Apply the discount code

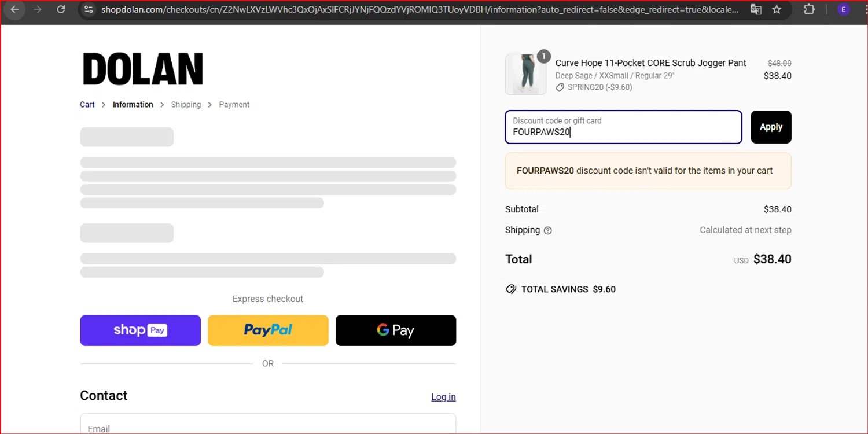click(771, 127)
